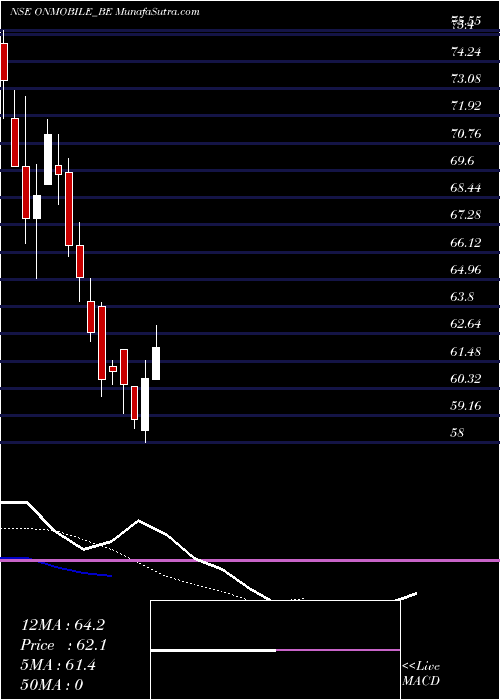
Task: Click the tall white candle bottoming at 58
Action: [145, 404]
